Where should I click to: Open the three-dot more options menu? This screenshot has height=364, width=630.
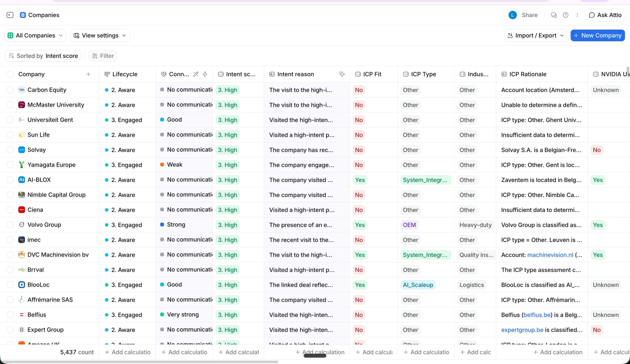coord(577,15)
